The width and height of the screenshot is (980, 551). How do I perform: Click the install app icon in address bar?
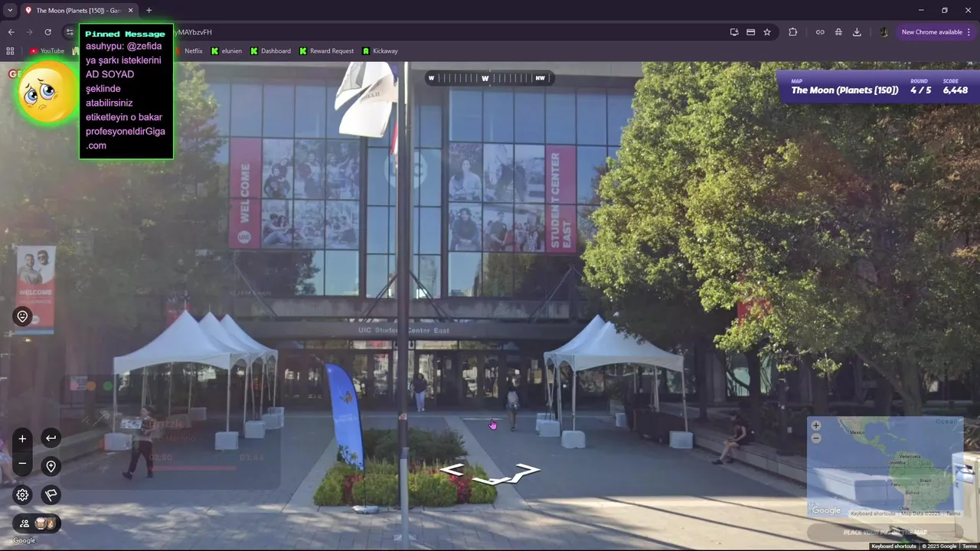coord(733,32)
